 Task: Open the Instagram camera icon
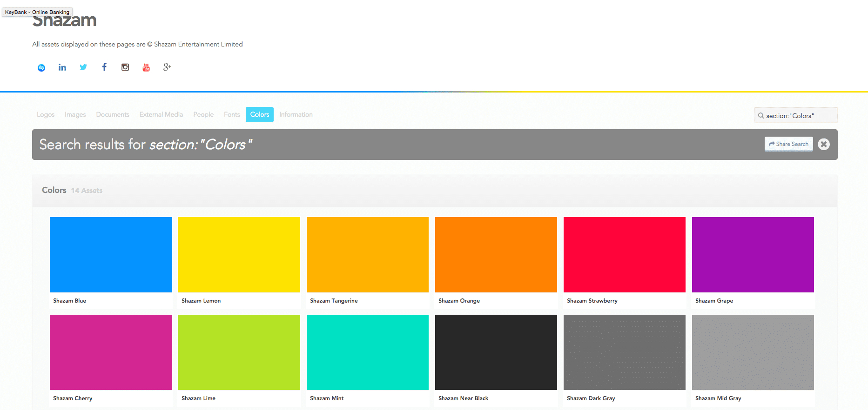click(x=125, y=67)
